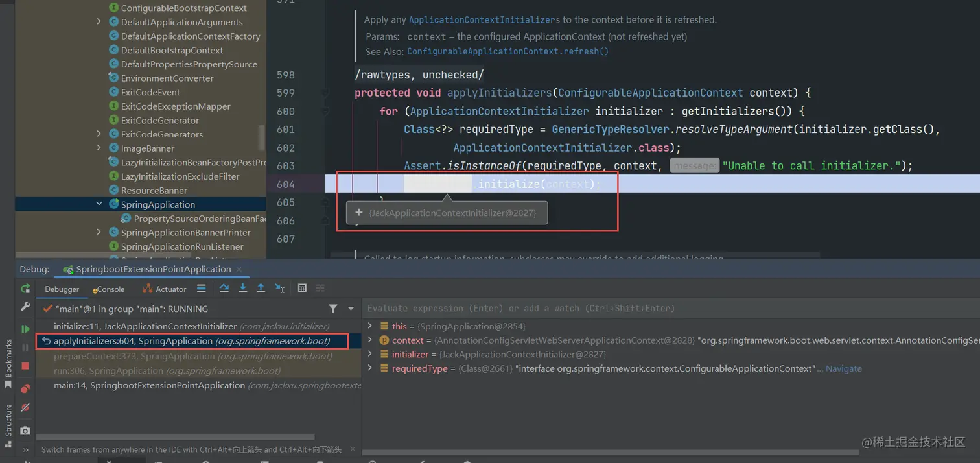Rerun the debug session with the green arrow
Viewport: 980px width, 463px height.
(x=25, y=289)
